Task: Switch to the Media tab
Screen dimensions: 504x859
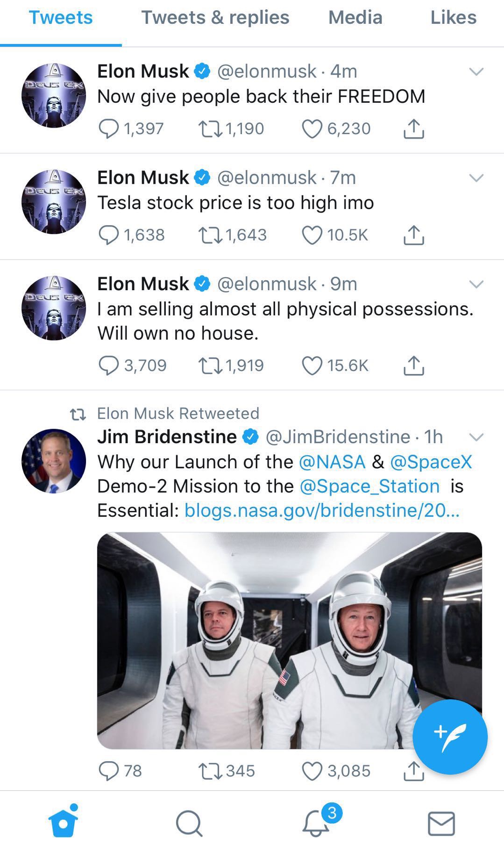Action: point(355,18)
